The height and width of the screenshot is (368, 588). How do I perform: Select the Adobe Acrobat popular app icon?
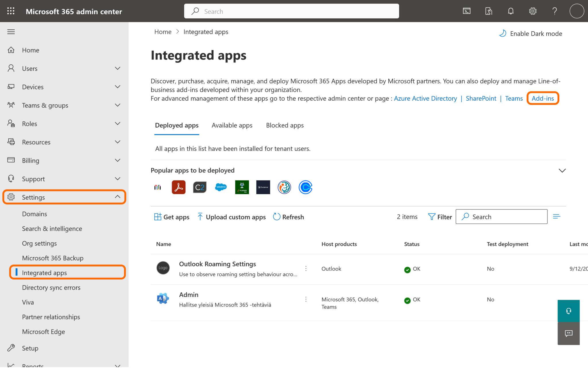(179, 187)
